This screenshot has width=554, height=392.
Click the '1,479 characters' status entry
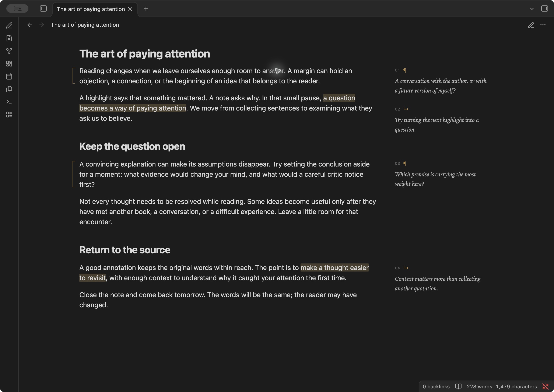516,386
